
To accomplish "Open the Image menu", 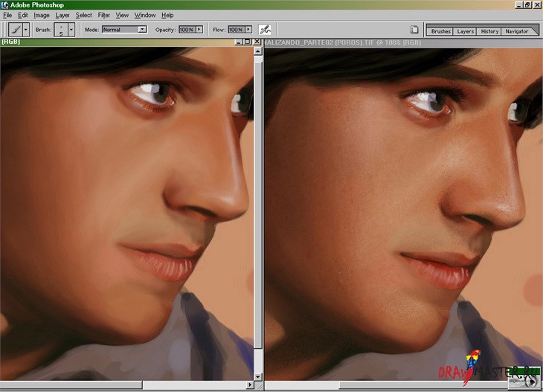I will click(x=42, y=15).
